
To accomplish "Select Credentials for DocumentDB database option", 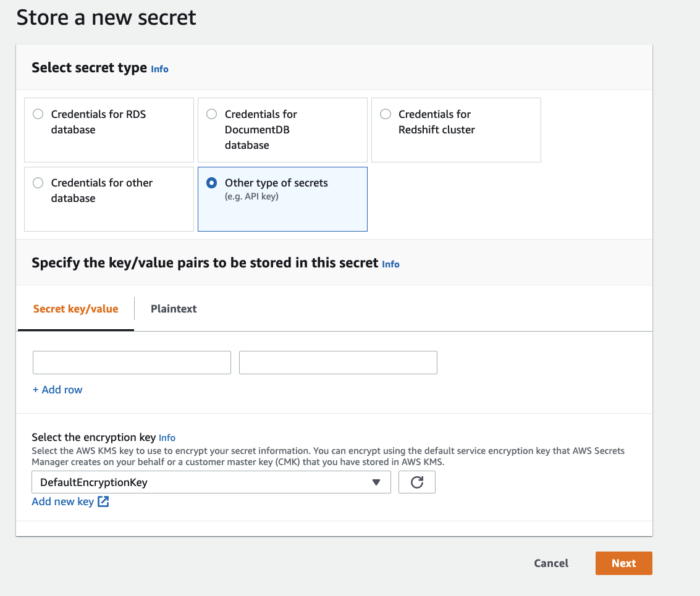I will [x=212, y=114].
